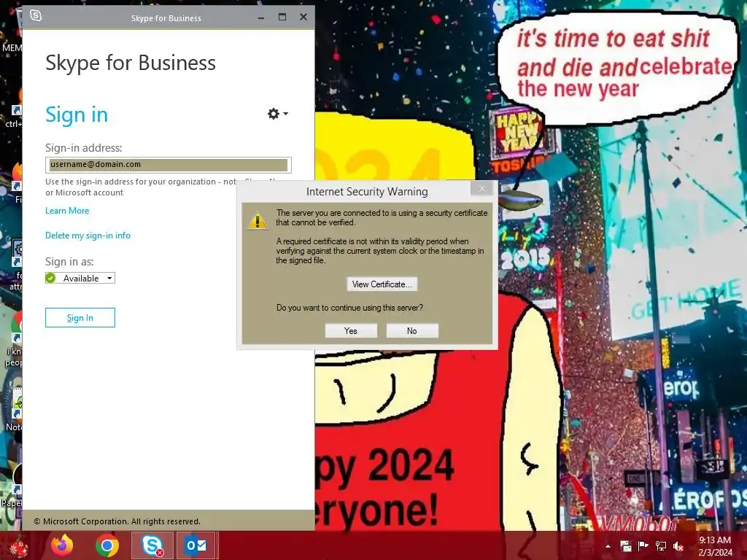The width and height of the screenshot is (747, 560).
Task: Click the Skype logo in title bar
Action: click(36, 16)
